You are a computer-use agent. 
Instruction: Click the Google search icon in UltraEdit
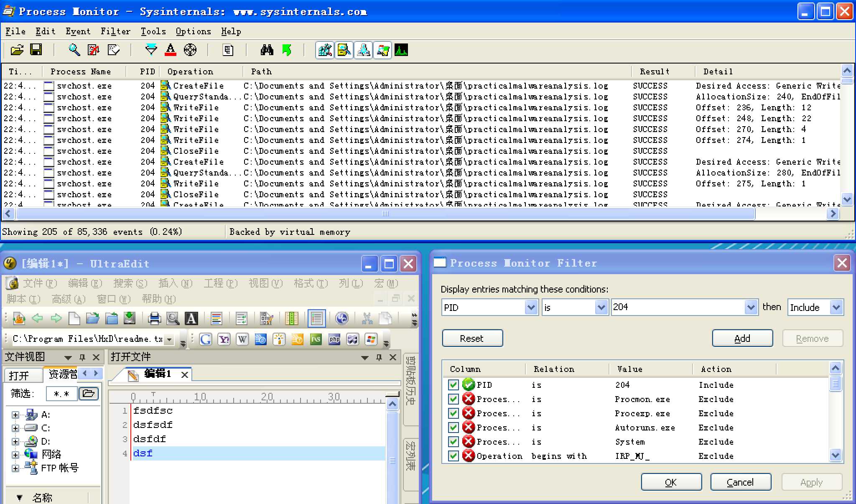205,339
